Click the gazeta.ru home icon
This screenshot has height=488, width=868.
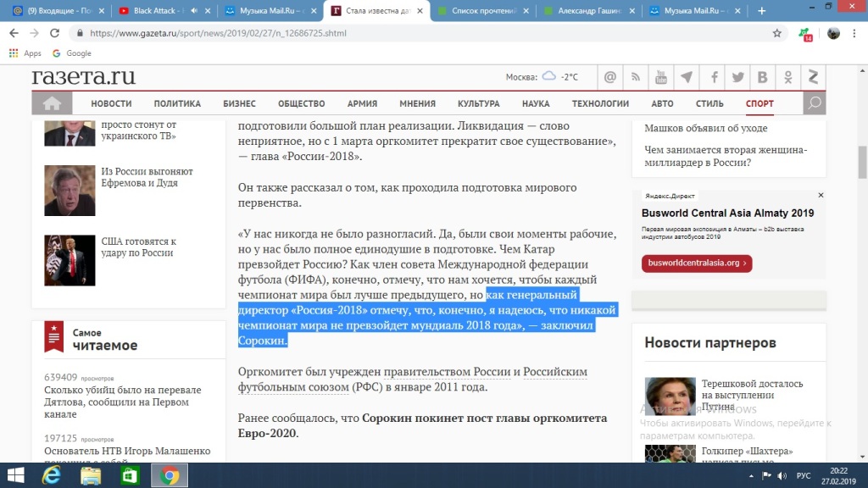tap(52, 103)
